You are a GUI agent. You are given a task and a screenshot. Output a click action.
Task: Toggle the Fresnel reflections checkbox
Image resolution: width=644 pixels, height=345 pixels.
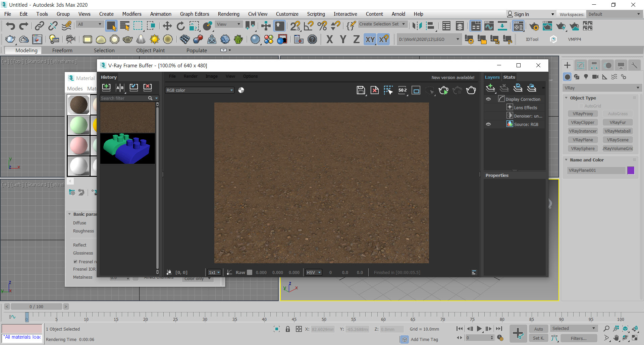(x=75, y=262)
